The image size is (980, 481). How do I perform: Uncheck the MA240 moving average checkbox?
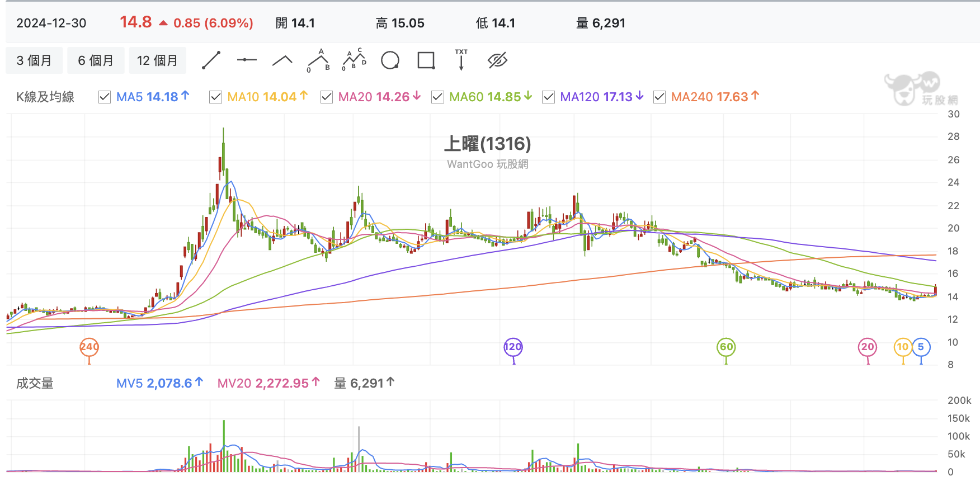(659, 97)
